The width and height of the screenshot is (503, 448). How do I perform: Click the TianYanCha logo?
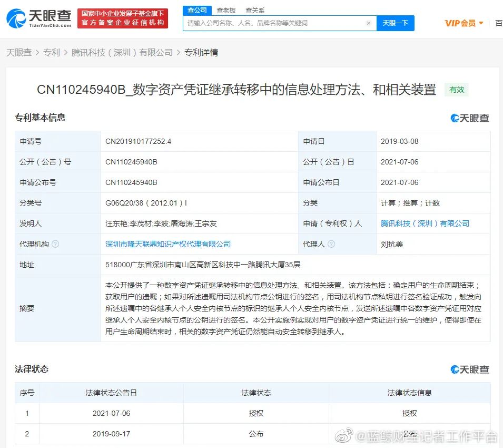click(39, 18)
